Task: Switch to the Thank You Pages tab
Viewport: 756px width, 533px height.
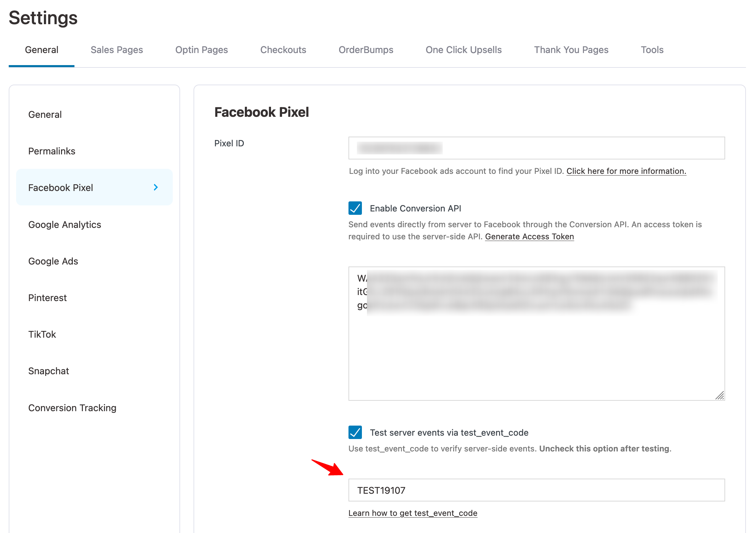Action: pos(571,50)
